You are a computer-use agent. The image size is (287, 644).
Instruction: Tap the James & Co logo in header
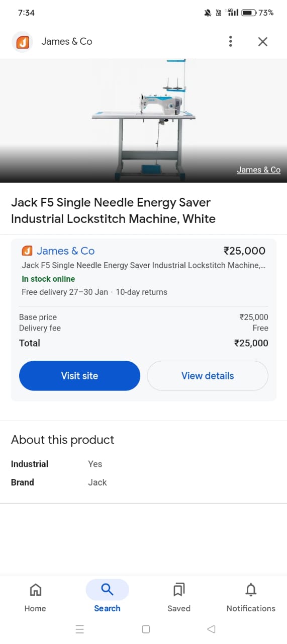(22, 42)
